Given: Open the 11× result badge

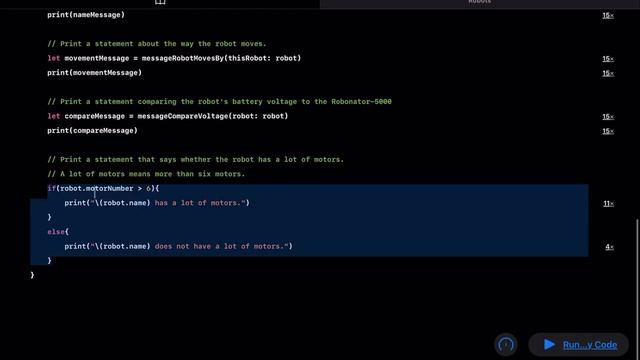Looking at the screenshot, I should pos(609,204).
